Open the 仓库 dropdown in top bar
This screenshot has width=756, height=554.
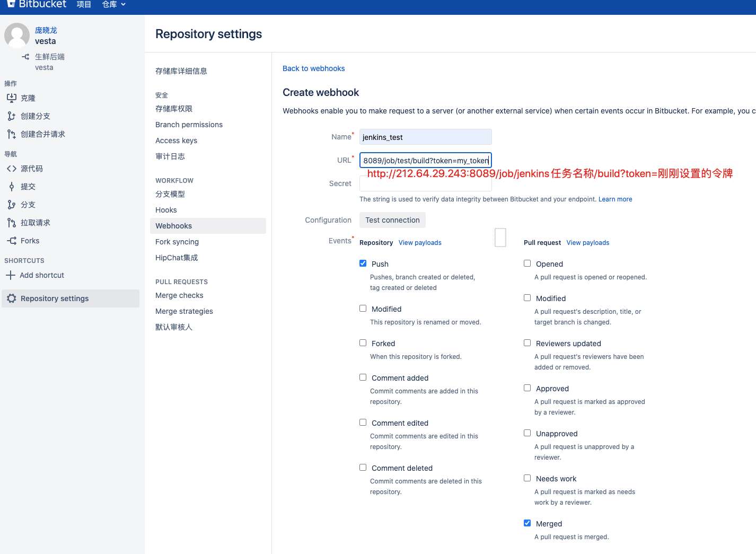[114, 4]
